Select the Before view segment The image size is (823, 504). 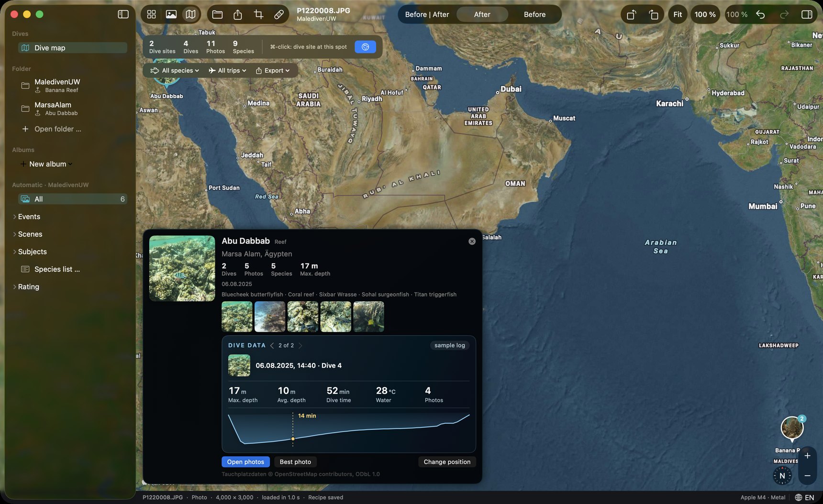click(534, 14)
